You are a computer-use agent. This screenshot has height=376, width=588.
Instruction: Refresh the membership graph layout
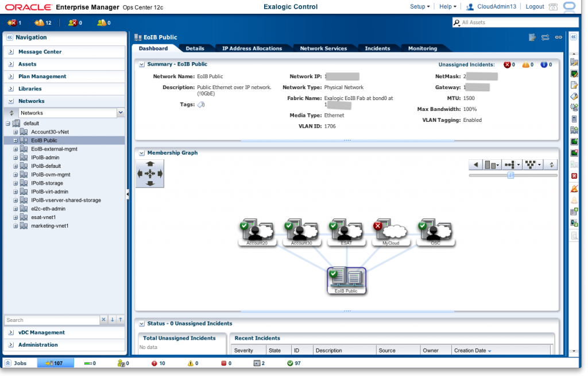[x=551, y=164]
